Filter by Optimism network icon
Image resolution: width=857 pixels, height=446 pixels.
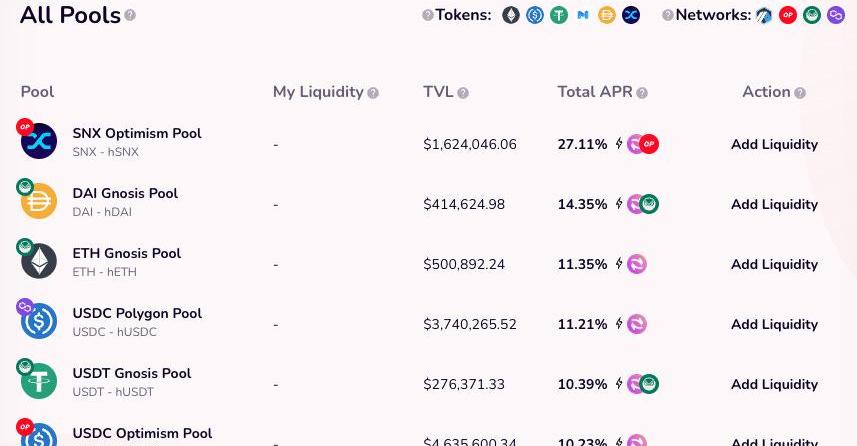click(788, 16)
